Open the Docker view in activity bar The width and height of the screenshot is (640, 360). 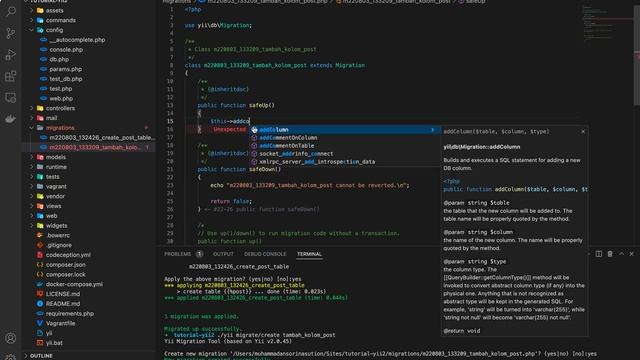(x=10, y=119)
